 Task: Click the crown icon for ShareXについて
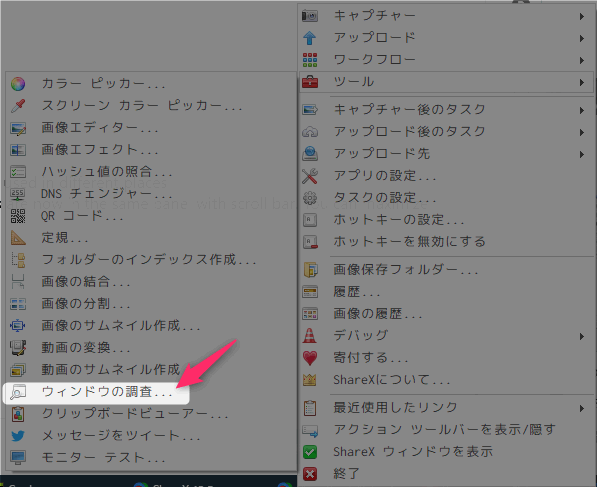click(x=310, y=380)
